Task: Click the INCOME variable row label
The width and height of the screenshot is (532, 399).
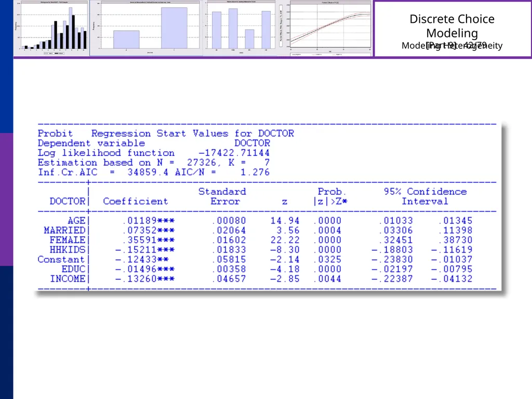Action: tap(68, 278)
